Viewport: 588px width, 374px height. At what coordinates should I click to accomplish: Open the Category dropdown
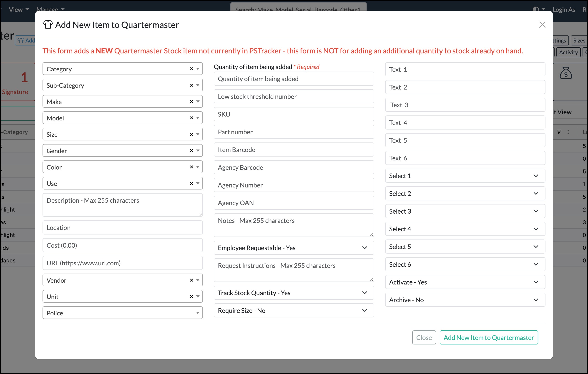[123, 69]
